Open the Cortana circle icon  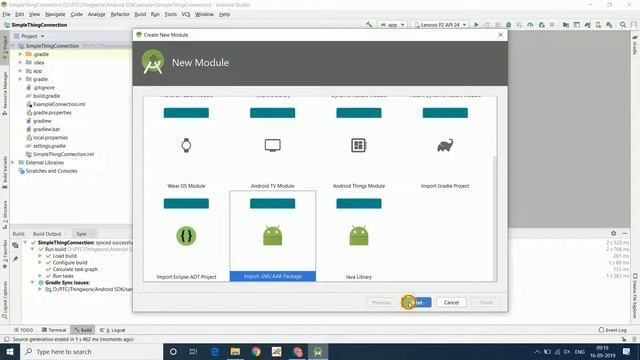point(173,351)
